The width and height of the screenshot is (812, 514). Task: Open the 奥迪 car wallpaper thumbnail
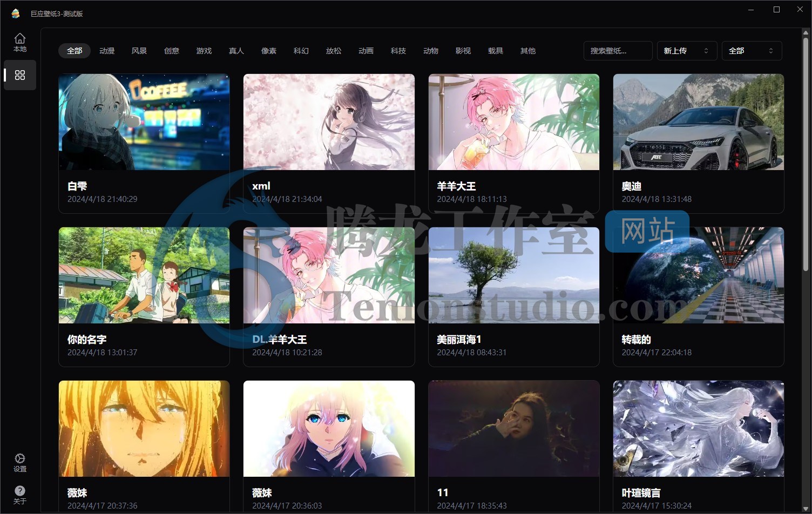[x=699, y=122]
